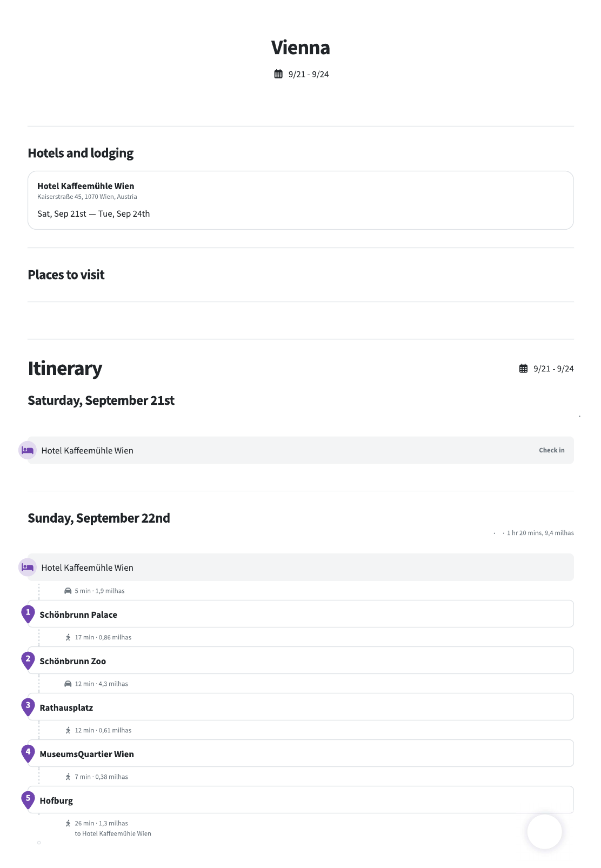Image resolution: width=601 pixels, height=868 pixels.
Task: Click the 9/21 - 9/24 dates under Vienna
Action: pos(308,74)
